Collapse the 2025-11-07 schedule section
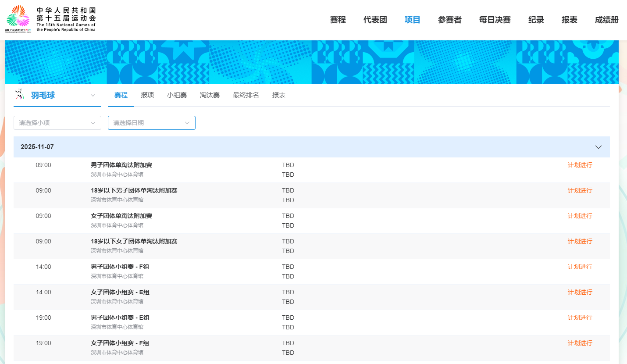This screenshot has width=627, height=364. tap(598, 147)
